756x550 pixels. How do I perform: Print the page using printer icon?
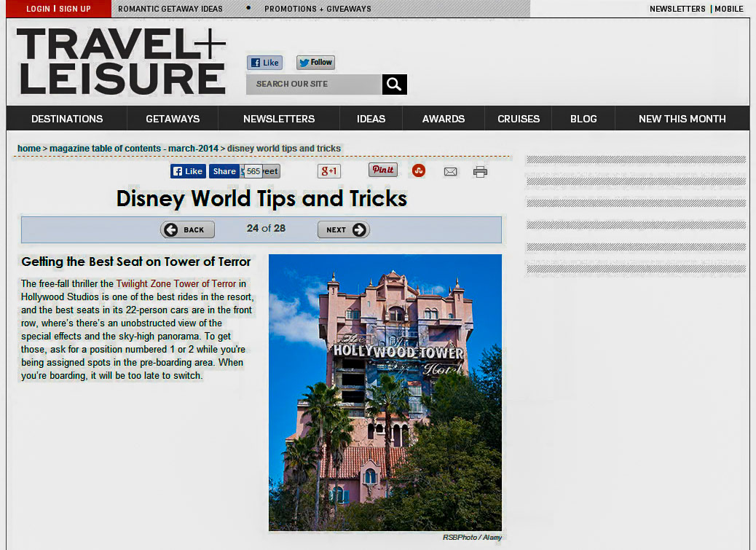(480, 172)
